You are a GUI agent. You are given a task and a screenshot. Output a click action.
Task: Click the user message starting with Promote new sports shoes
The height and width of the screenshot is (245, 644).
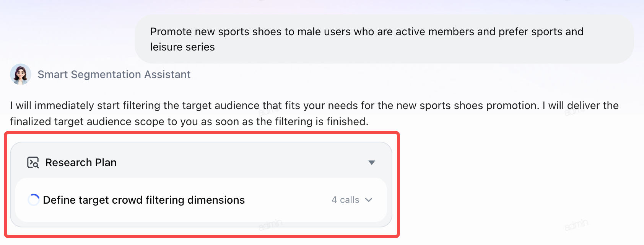pyautogui.click(x=384, y=39)
